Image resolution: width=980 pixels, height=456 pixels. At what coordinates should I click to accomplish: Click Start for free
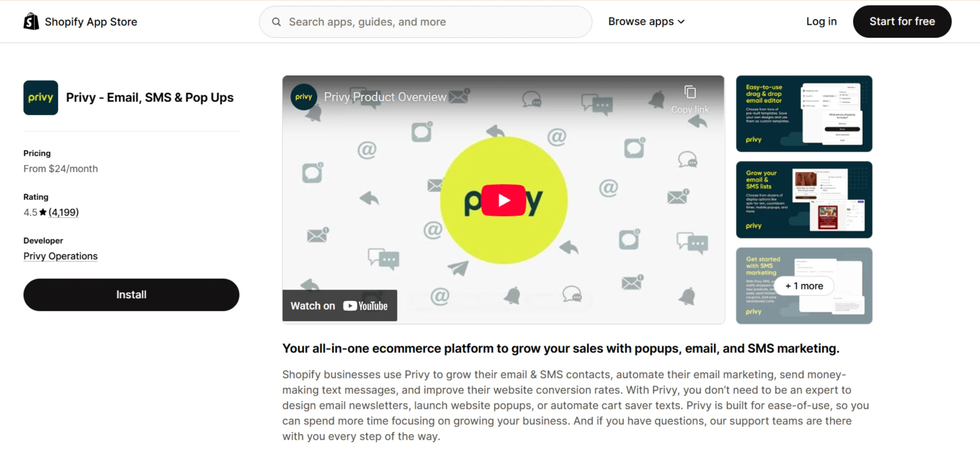click(902, 21)
